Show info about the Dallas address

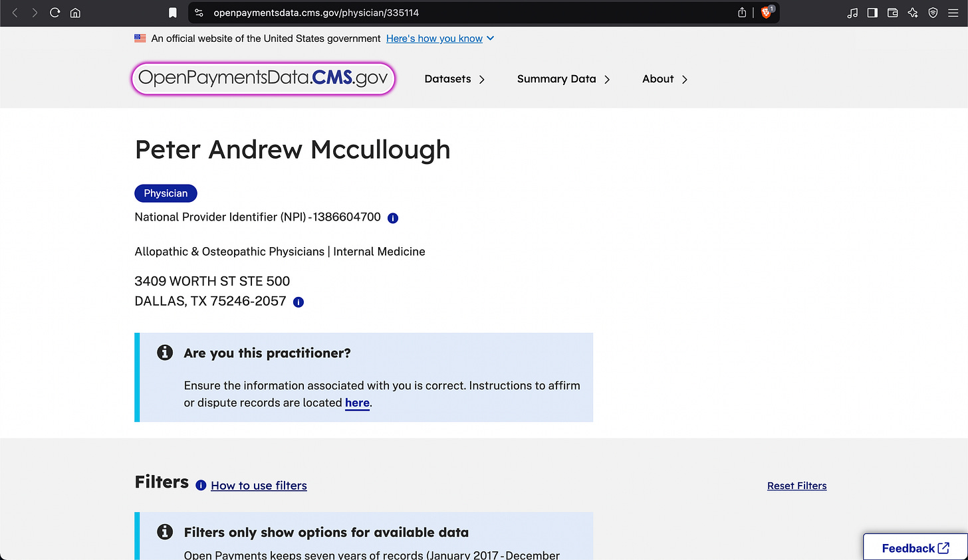(x=299, y=302)
